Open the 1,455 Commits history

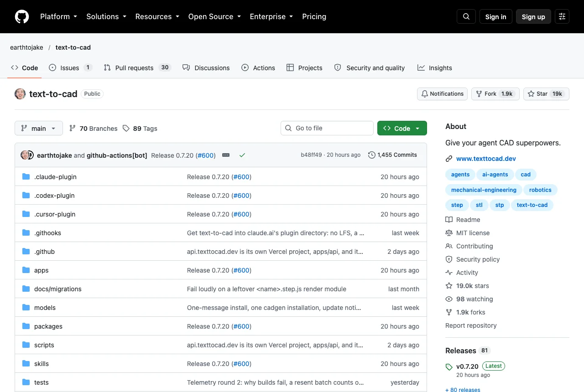coord(392,155)
